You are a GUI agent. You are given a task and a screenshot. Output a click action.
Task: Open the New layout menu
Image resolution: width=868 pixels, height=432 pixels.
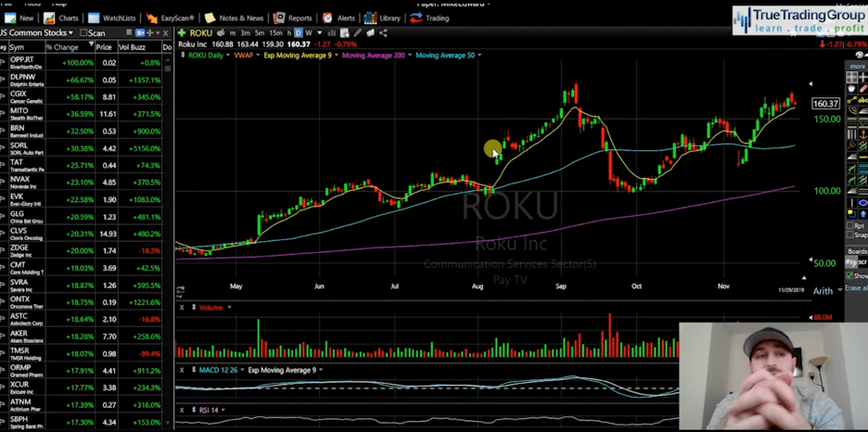[x=19, y=19]
